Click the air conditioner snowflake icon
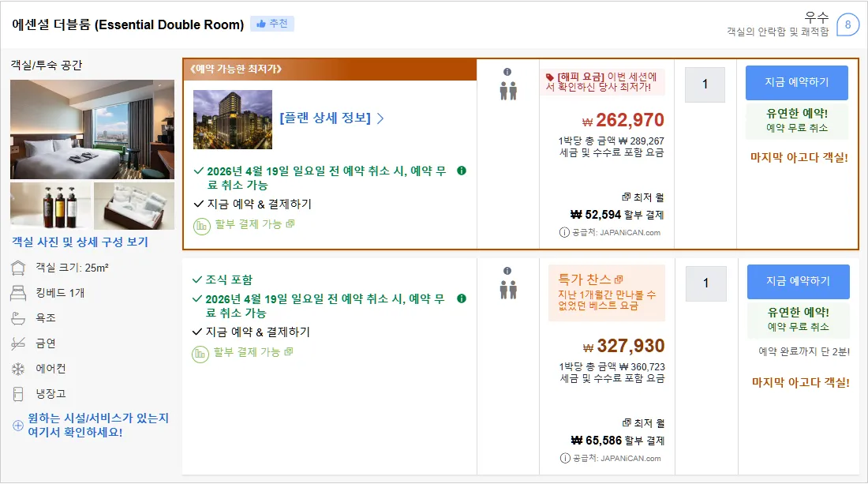The image size is (868, 484). pos(18,369)
